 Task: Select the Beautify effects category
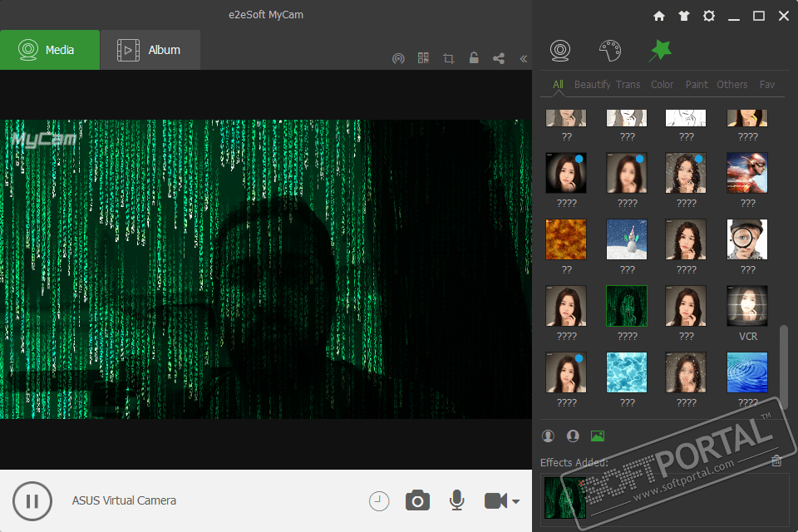(593, 85)
